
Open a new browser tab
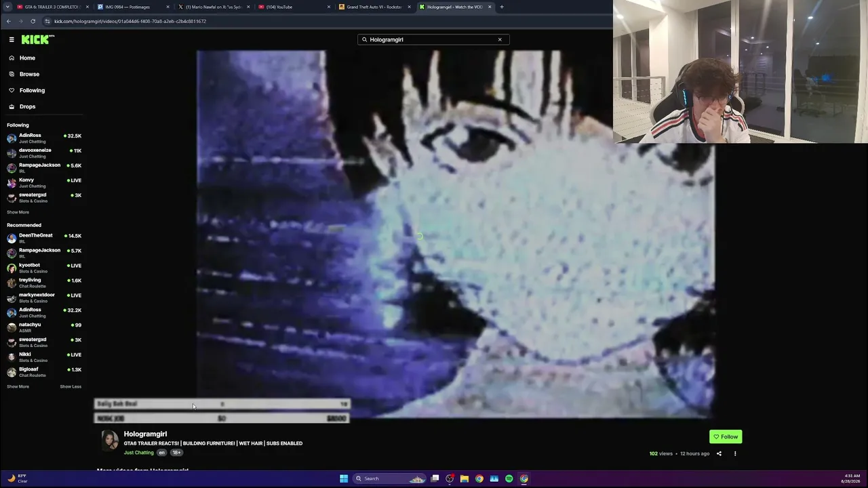coord(502,7)
